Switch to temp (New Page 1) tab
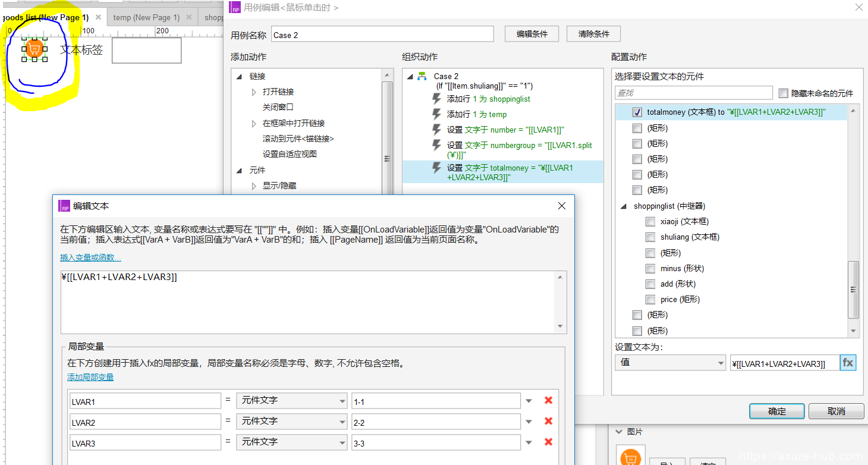The width and height of the screenshot is (868, 465). [146, 17]
